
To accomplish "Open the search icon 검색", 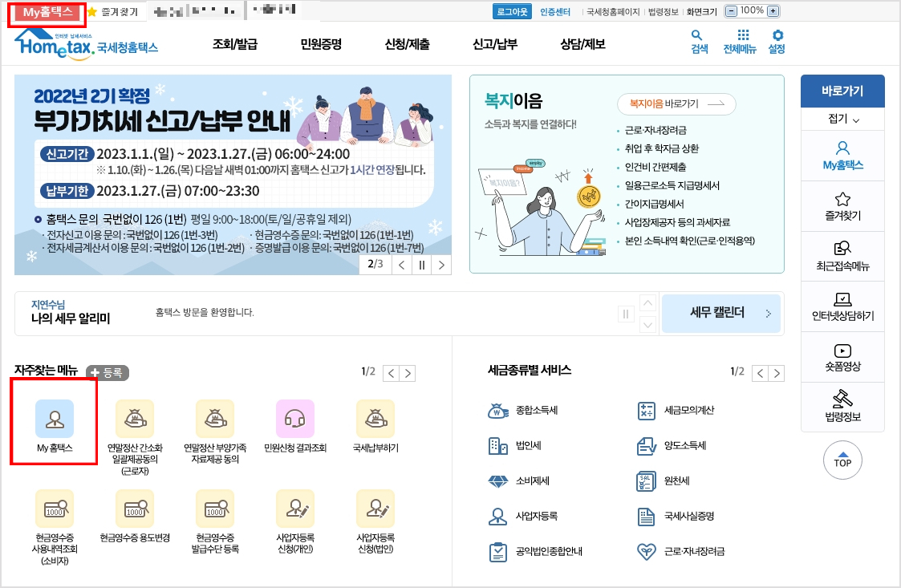I will (699, 42).
